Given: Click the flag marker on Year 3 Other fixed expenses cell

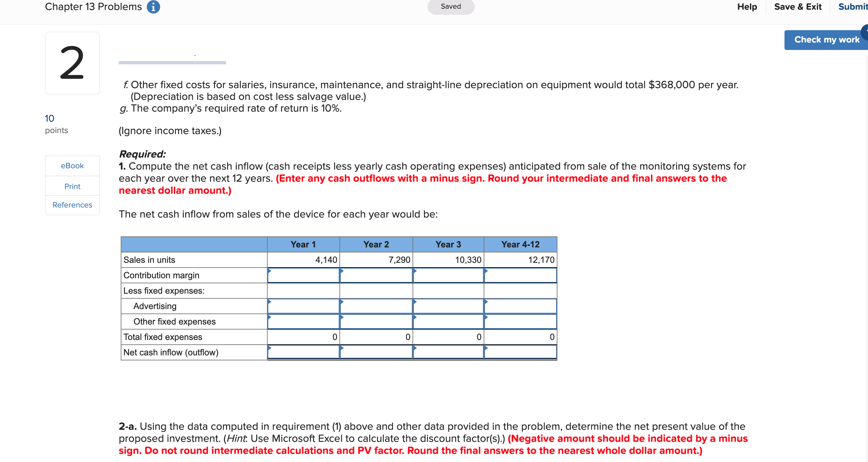Looking at the screenshot, I should coord(415,317).
